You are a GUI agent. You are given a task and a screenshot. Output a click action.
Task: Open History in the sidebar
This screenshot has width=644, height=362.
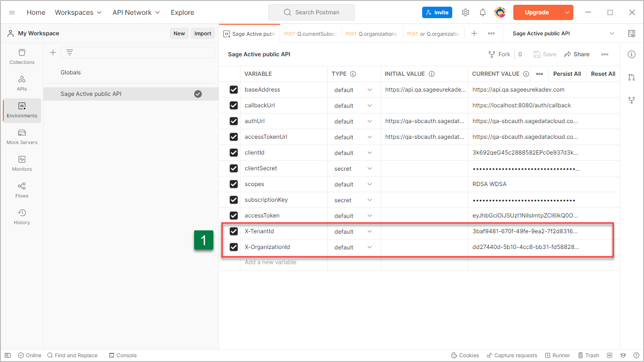click(22, 217)
